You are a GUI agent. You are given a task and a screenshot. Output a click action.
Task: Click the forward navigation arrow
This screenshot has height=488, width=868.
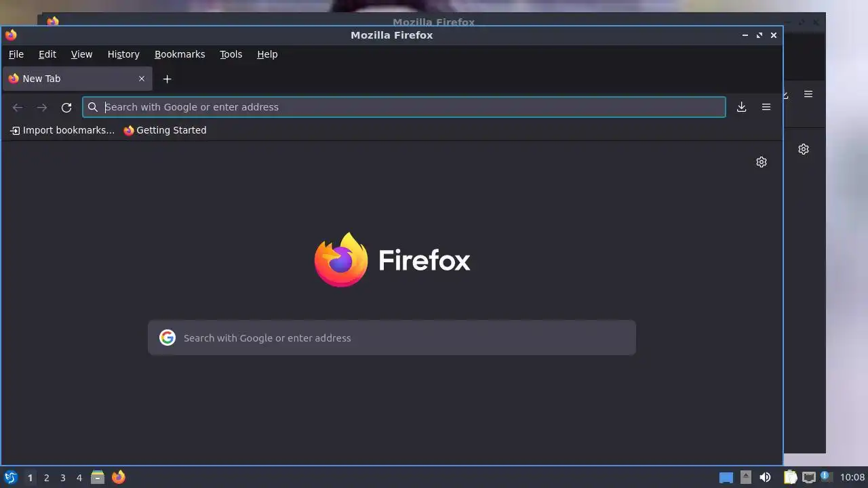42,107
